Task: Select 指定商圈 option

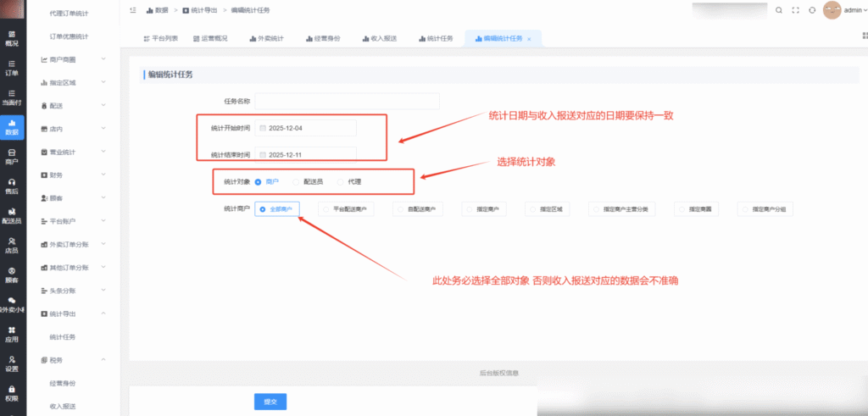Action: coord(697,209)
